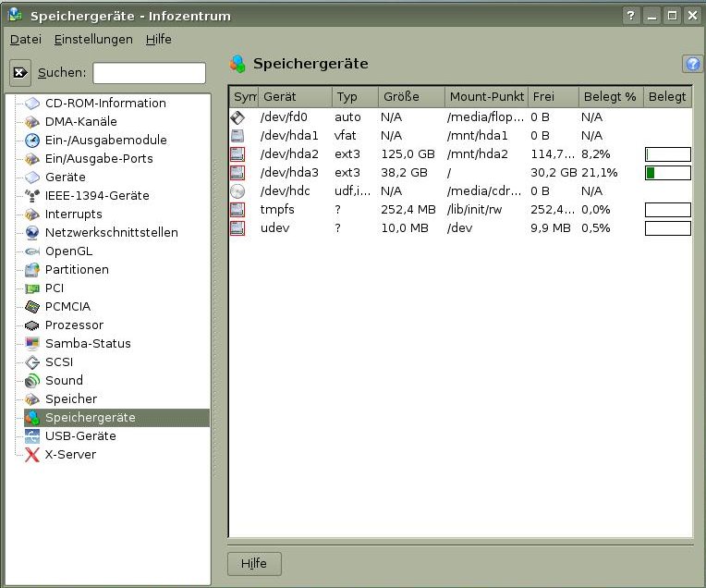Click the Interrupts icon

[32, 214]
